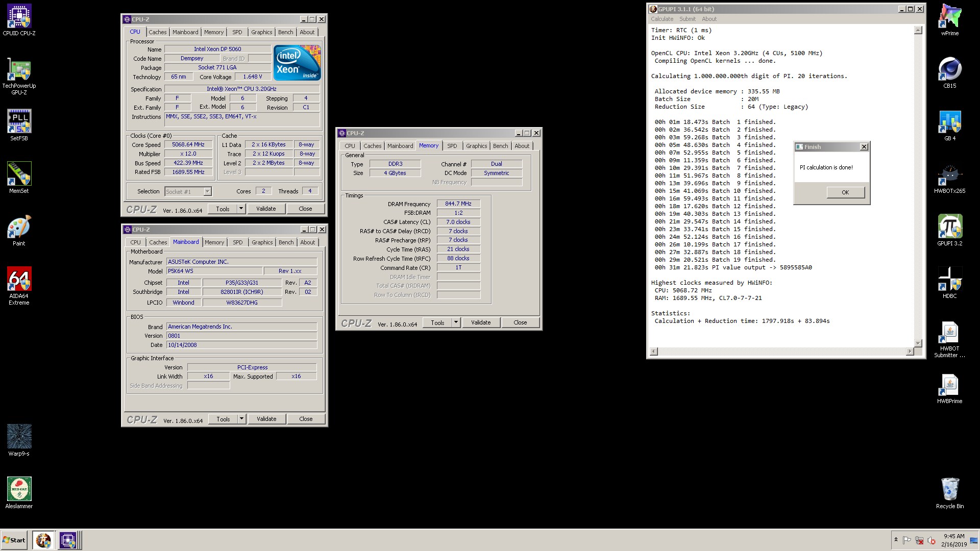Click Validate in the top CPU-Z window
Screen dimensions: 980x551
pos(266,209)
